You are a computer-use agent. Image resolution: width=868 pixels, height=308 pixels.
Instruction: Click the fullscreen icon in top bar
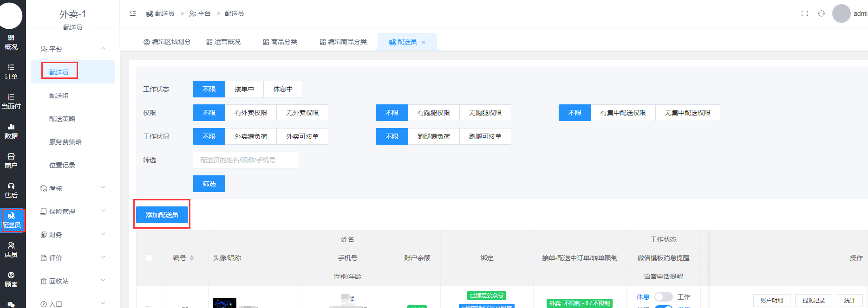(805, 13)
